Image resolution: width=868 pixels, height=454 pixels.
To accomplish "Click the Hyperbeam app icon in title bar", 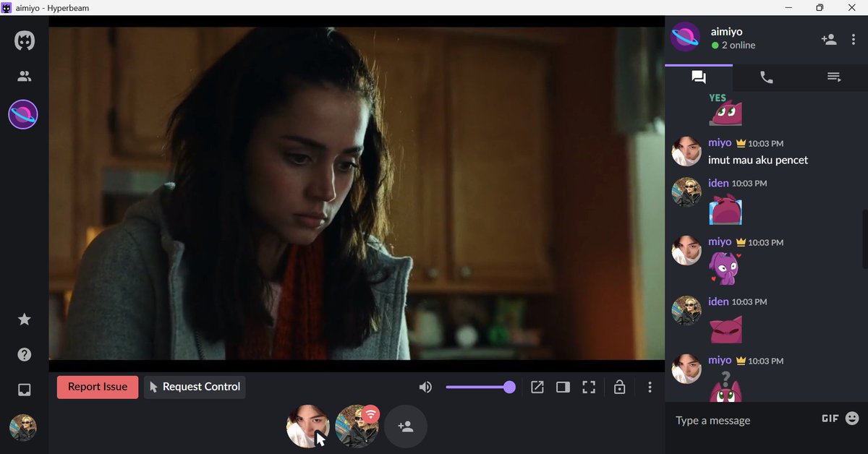I will 7,7.
